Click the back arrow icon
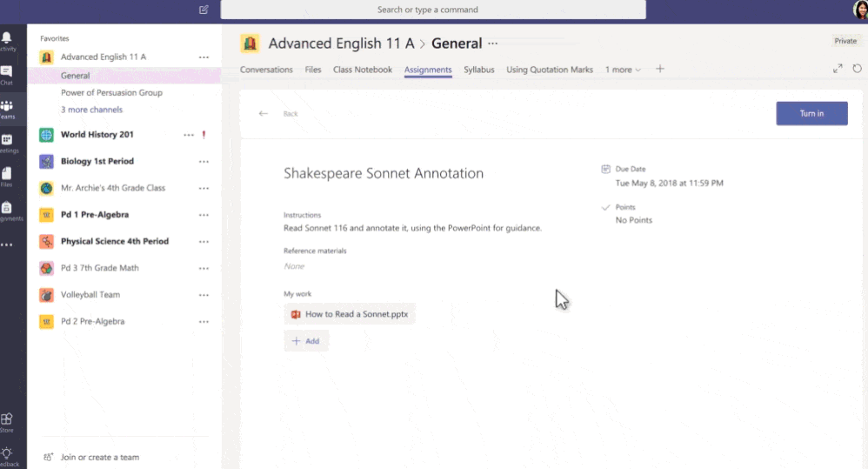This screenshot has height=469, width=868. tap(263, 113)
